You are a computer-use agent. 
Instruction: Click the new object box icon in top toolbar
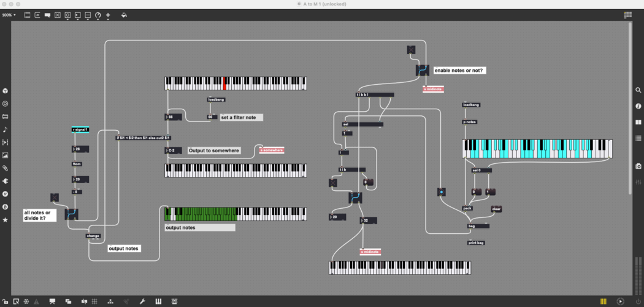(x=37, y=15)
